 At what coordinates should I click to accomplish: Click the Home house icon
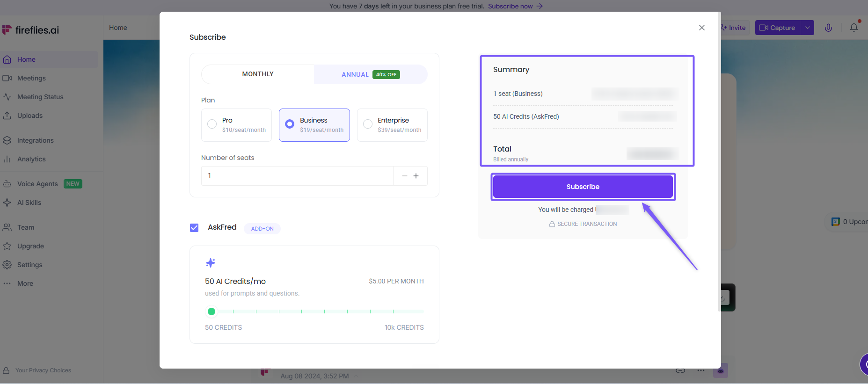pyautogui.click(x=7, y=59)
